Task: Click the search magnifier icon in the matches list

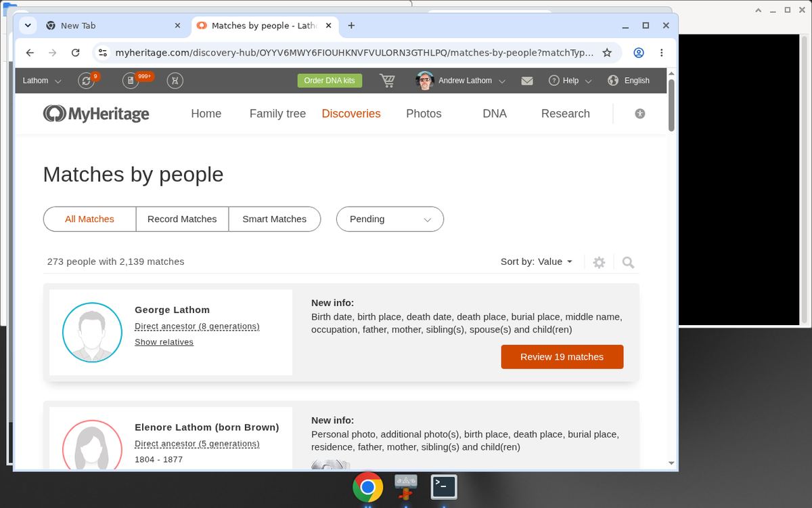Action: [x=628, y=262]
